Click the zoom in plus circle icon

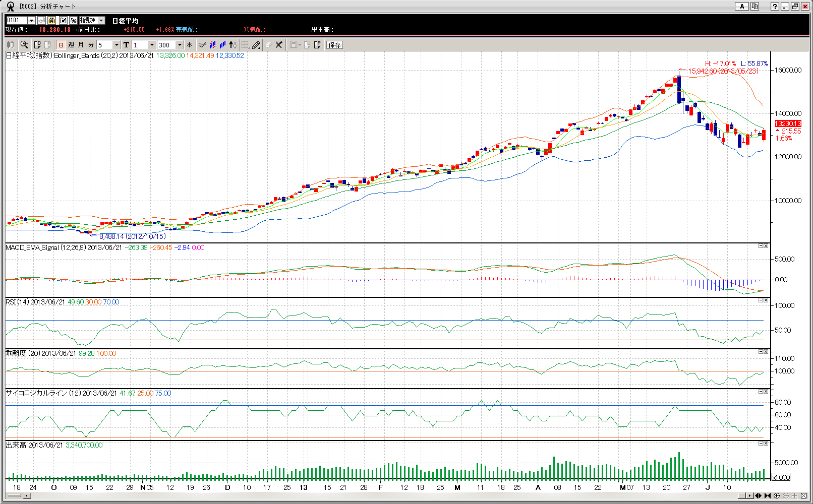click(x=777, y=496)
